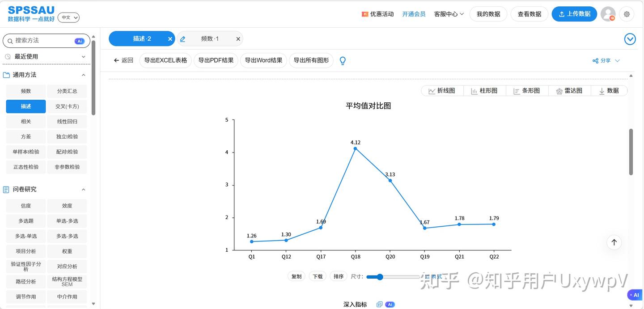This screenshot has height=309, width=644.
Task: Select the 验证性因子分析 method
Action: tap(26, 267)
